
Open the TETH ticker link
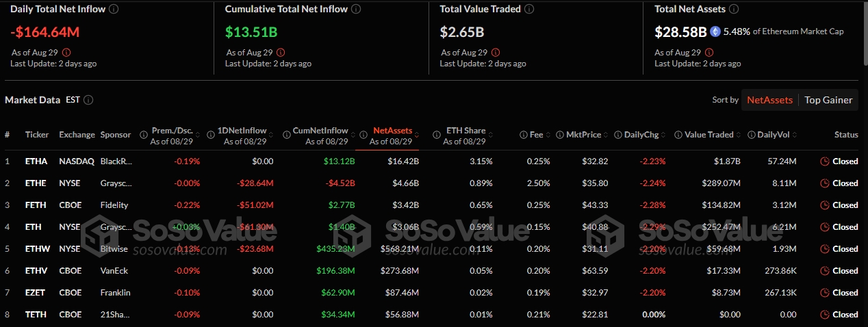(34, 315)
